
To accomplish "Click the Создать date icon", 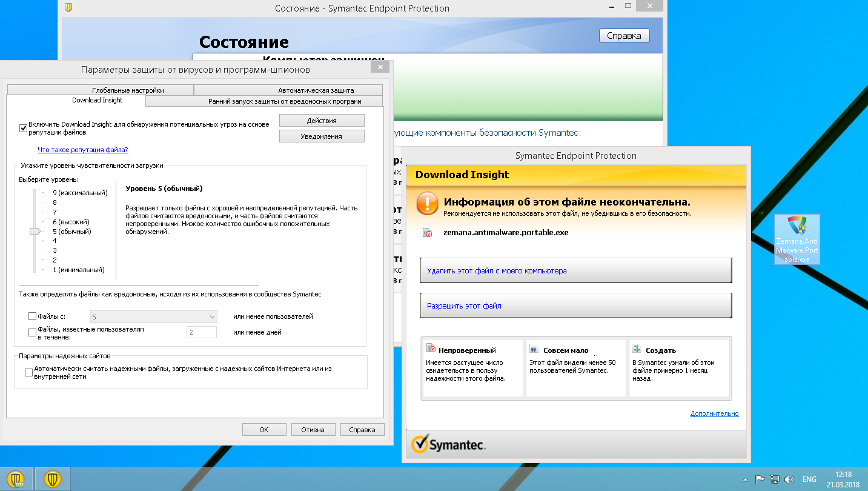I will point(637,349).
